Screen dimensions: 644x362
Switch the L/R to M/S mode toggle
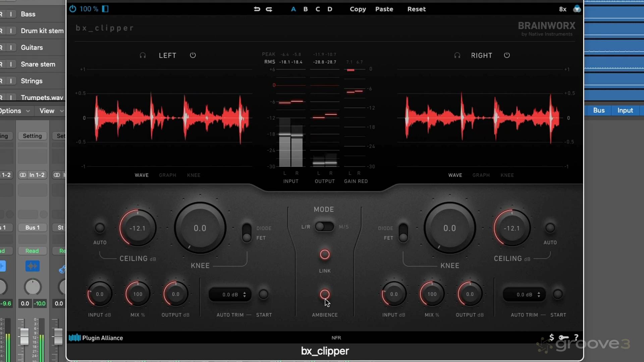(324, 227)
